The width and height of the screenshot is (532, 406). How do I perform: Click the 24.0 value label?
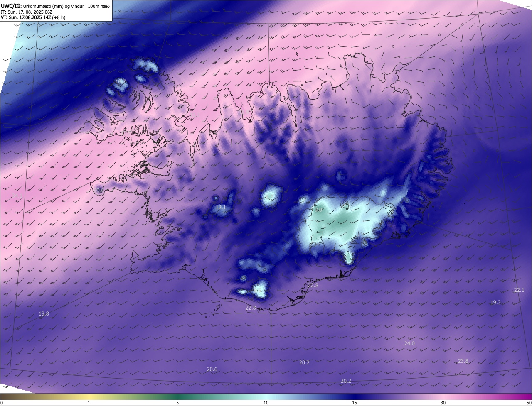click(x=409, y=344)
